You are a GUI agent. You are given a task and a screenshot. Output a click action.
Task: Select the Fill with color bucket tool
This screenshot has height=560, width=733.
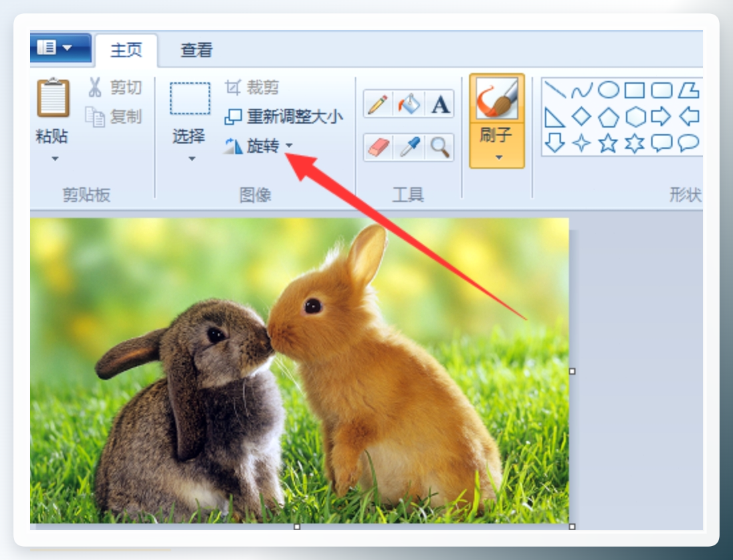coord(409,104)
